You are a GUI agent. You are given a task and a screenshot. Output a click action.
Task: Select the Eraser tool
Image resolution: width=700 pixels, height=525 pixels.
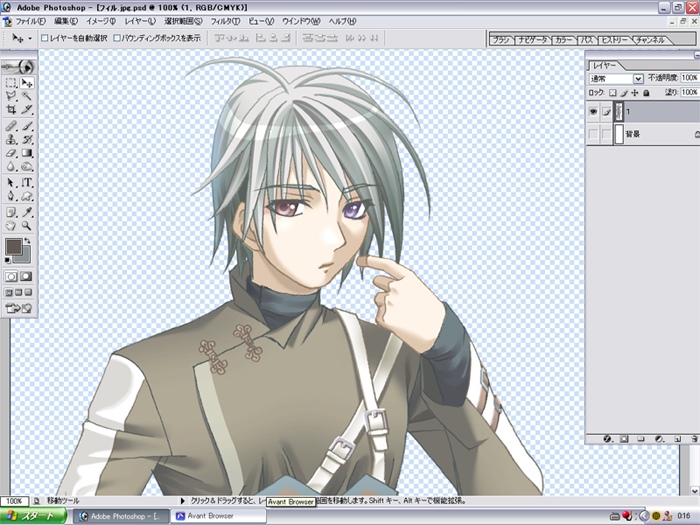tap(11, 153)
